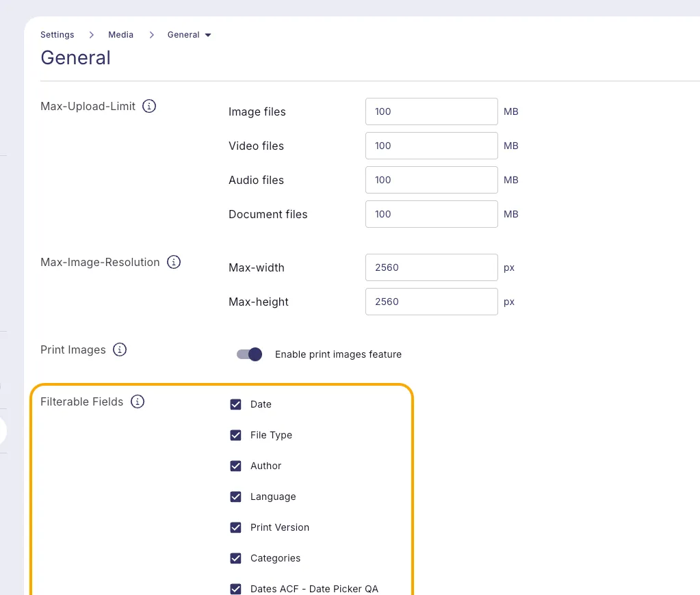Click the Max-width resolution field
The image size is (700, 595).
431,267
